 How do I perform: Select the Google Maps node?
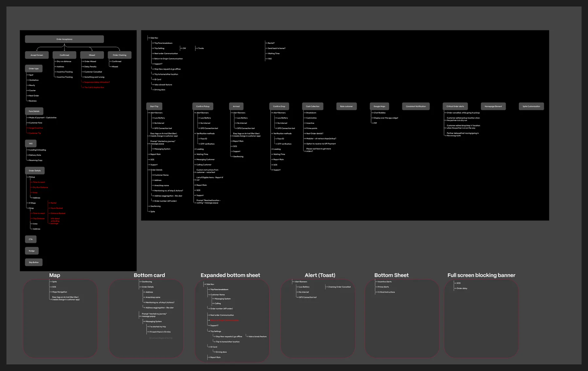coord(379,106)
